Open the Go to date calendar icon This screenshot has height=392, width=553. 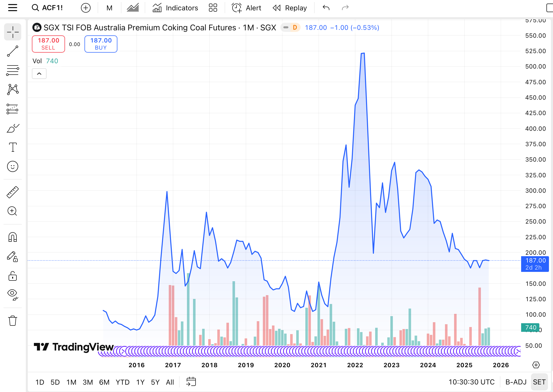191,382
